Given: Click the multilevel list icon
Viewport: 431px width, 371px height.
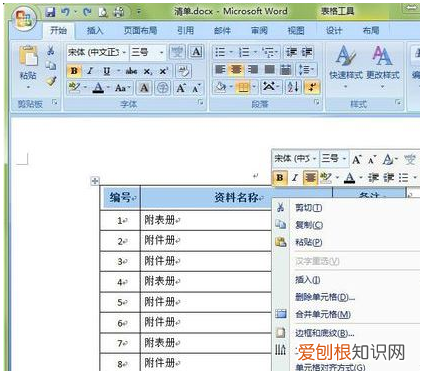Looking at the screenshot, I should click(x=268, y=52).
